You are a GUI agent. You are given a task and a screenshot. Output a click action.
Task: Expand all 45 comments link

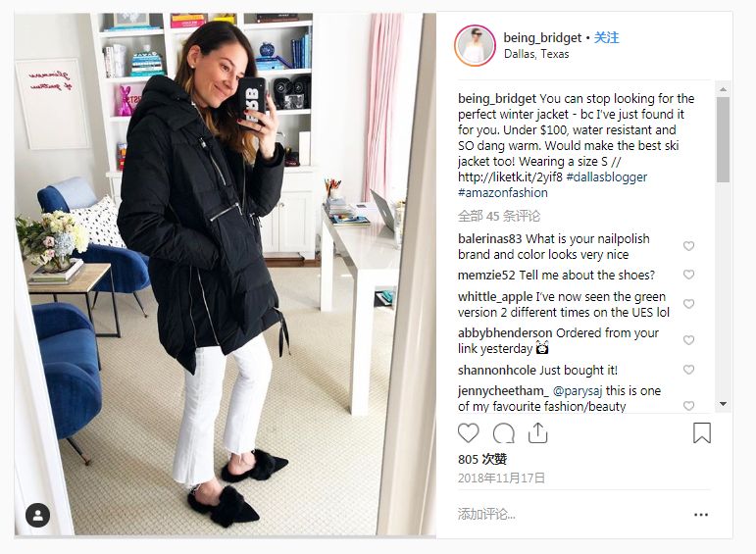coord(499,216)
